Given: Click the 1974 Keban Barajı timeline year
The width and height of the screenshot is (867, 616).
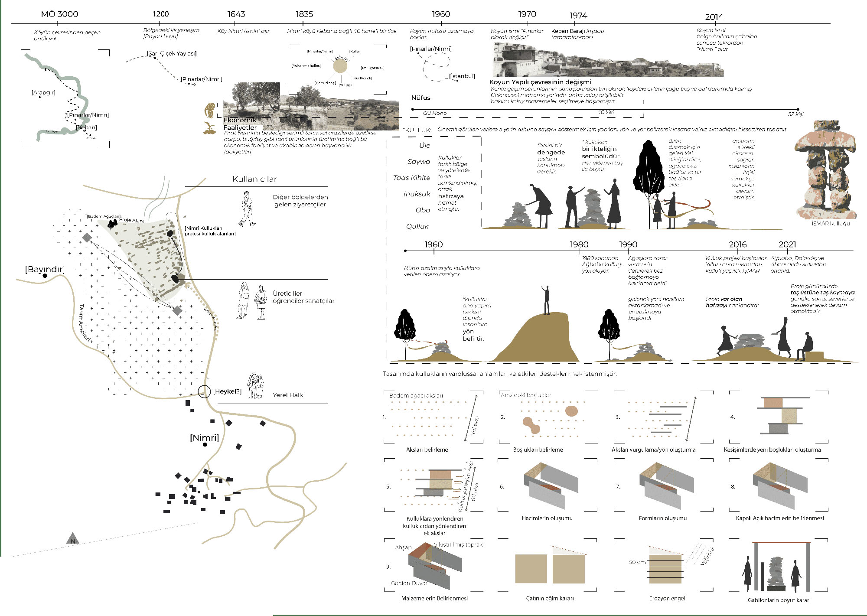Looking at the screenshot, I should coord(578,16).
